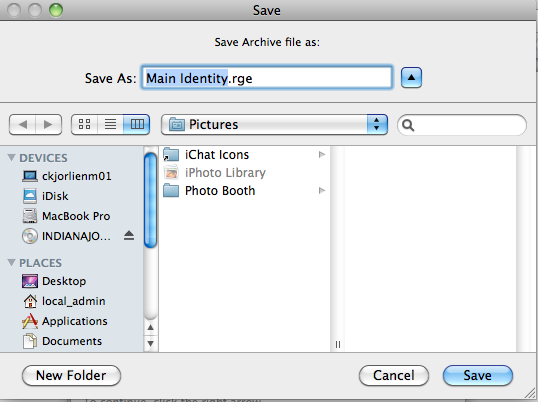The image size is (538, 402).
Task: Switch to column view
Action: click(137, 124)
